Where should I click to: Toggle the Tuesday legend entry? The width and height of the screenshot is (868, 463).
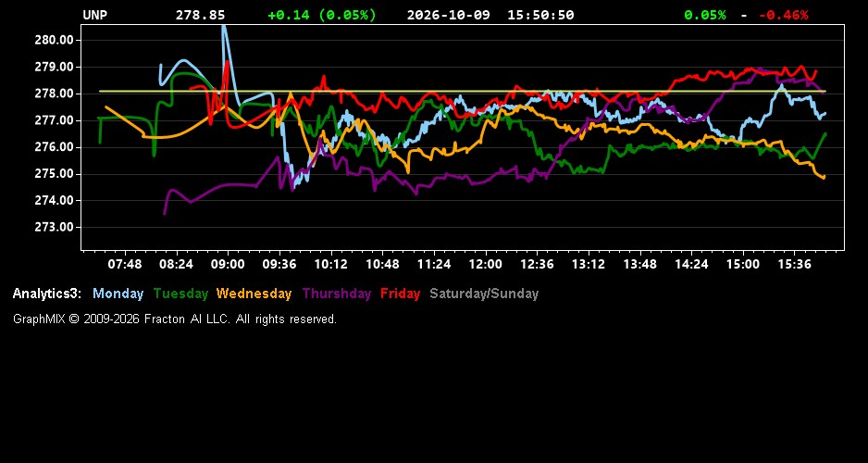180,294
